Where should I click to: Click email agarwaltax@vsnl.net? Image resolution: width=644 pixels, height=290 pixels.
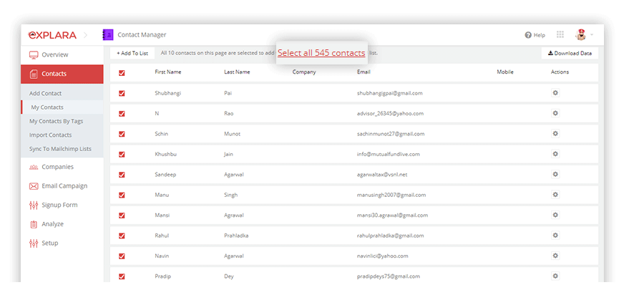(382, 175)
